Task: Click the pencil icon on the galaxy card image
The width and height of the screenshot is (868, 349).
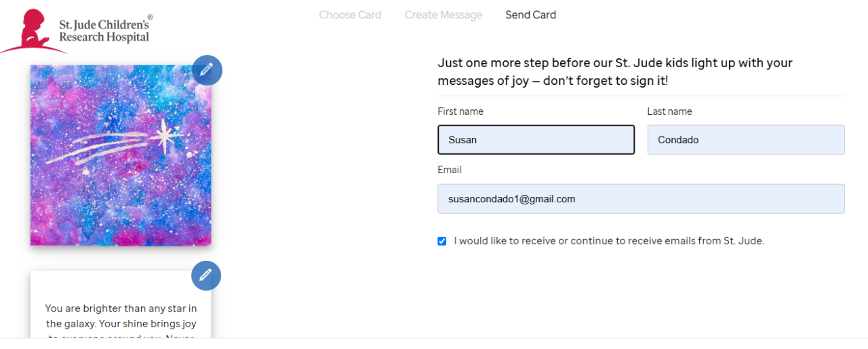Action: pyautogui.click(x=207, y=70)
